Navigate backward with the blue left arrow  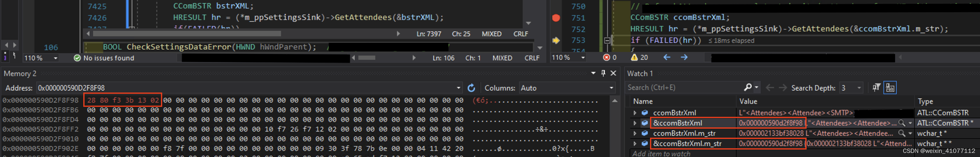tap(667, 57)
